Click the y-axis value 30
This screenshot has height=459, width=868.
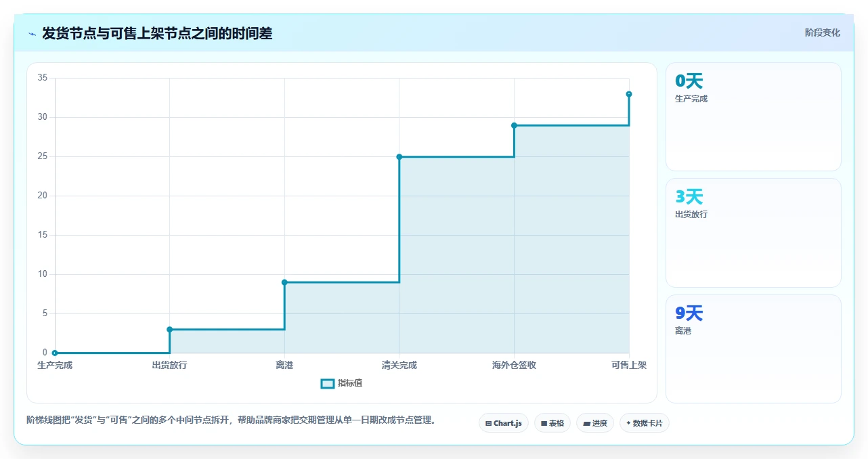(43, 117)
